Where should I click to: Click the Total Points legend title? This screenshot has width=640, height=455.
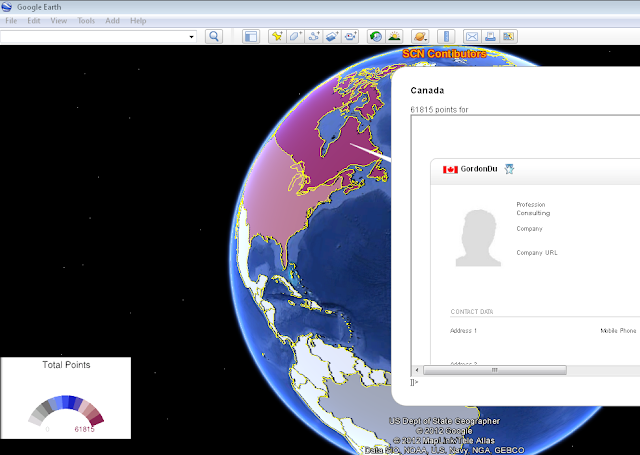[66, 365]
